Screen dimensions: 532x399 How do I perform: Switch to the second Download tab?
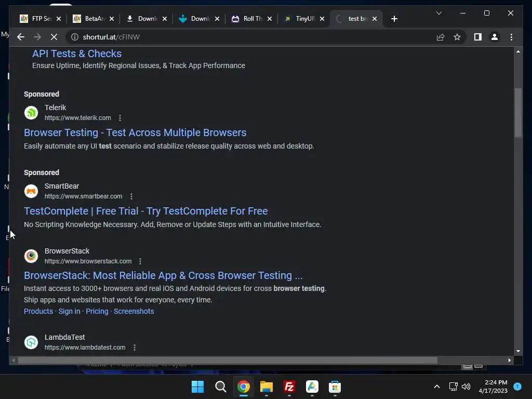point(195,19)
